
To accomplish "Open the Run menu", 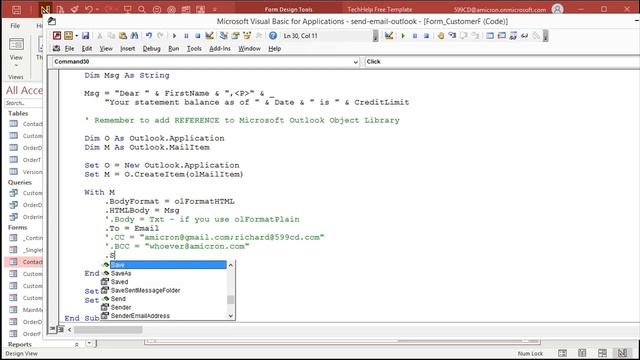I will (x=173, y=49).
